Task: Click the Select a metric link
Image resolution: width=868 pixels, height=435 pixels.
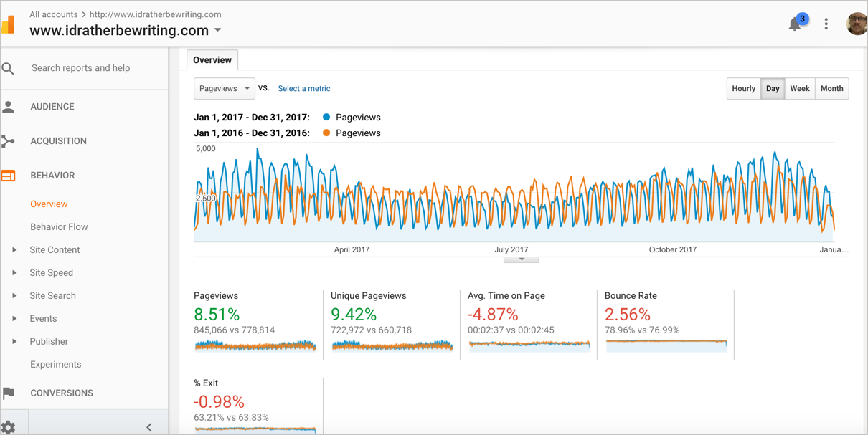Action: 304,89
